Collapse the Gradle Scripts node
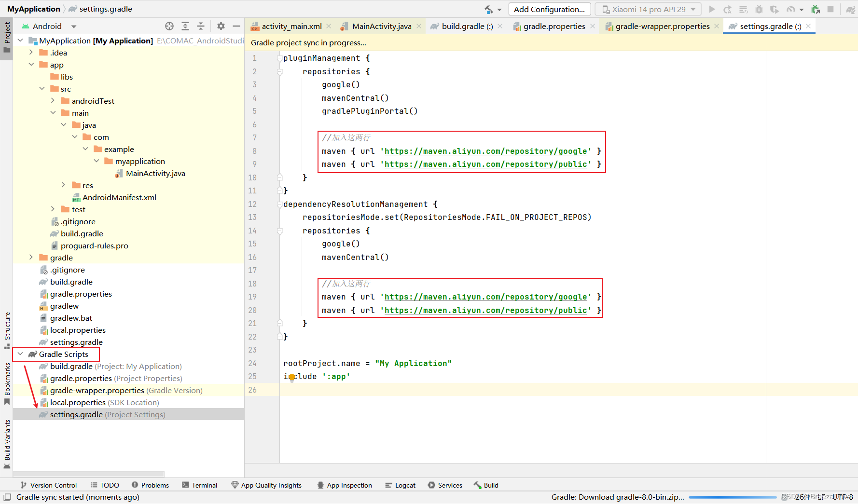 (x=20, y=354)
